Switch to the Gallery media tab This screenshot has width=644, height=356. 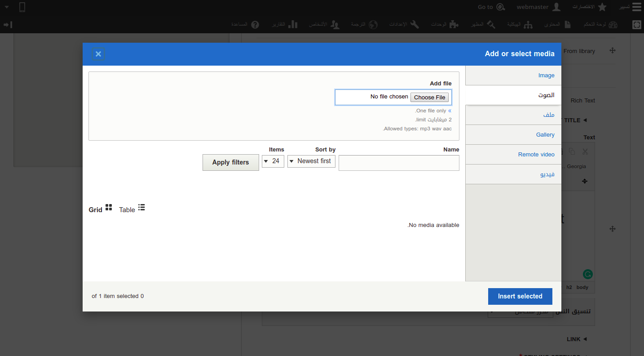click(x=513, y=135)
